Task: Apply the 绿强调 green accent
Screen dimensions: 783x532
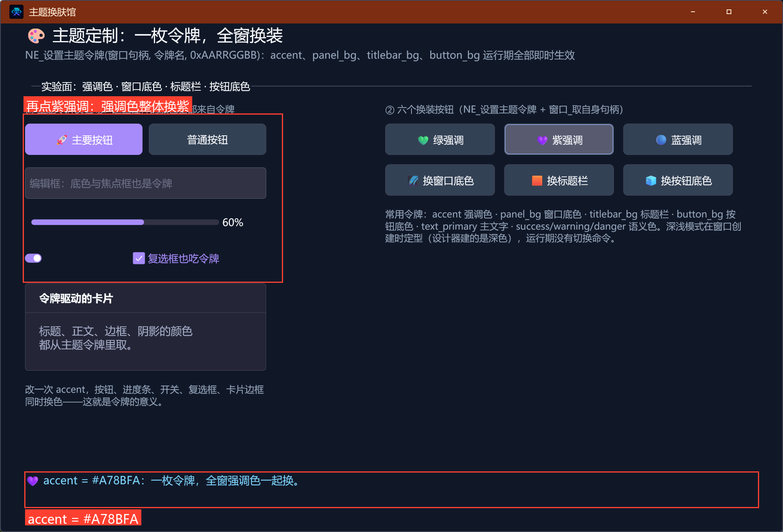Action: coord(440,140)
